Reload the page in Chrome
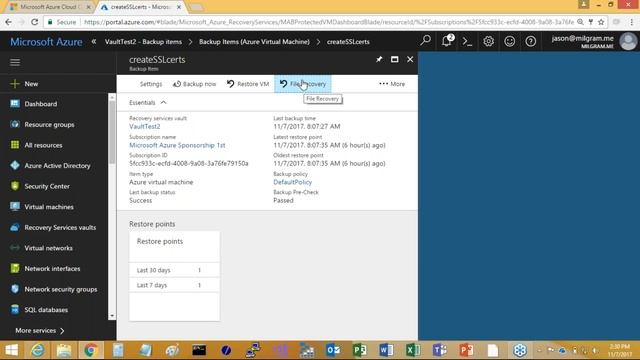Viewport: 640px width, 360px height. pos(34,22)
